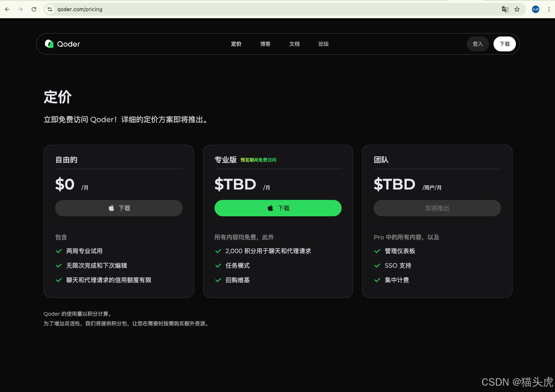Open the 文档 nav item
The image size is (555, 392).
tap(294, 44)
